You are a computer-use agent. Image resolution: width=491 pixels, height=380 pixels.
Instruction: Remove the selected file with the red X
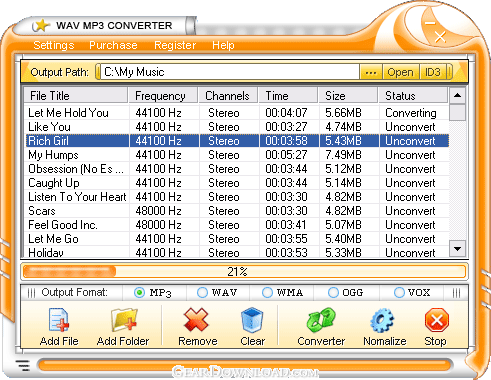[x=196, y=320]
